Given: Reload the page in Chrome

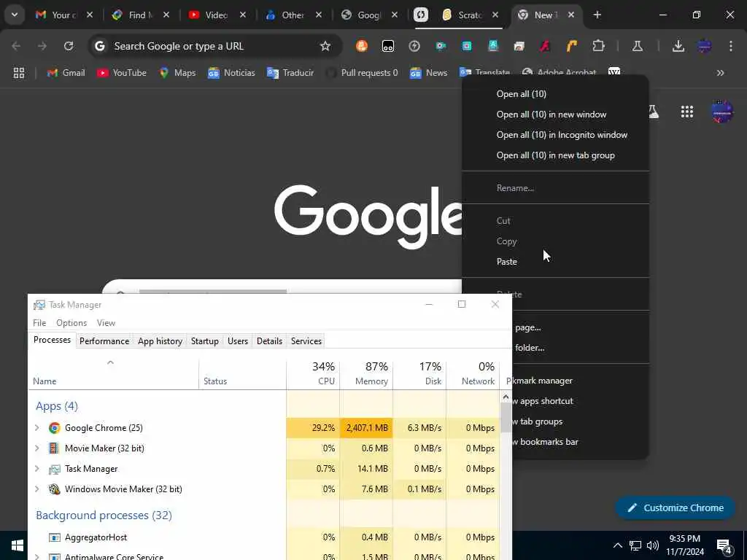Looking at the screenshot, I should pyautogui.click(x=69, y=46).
